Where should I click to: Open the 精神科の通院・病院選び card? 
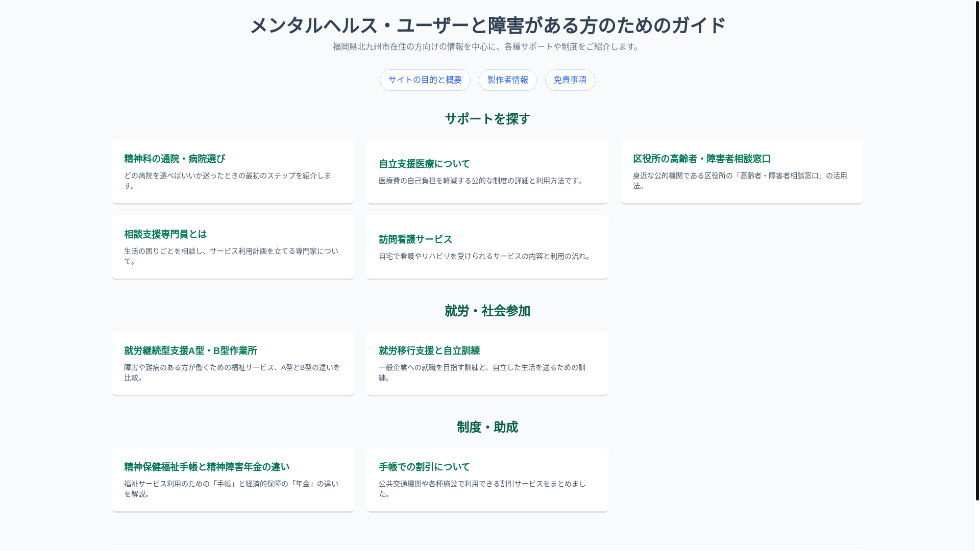(x=233, y=171)
